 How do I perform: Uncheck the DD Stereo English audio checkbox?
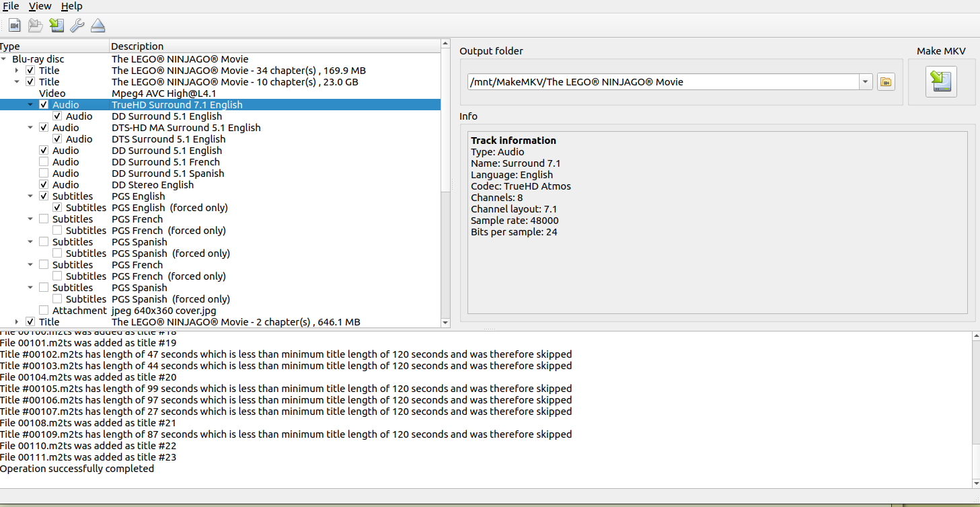pyautogui.click(x=44, y=185)
